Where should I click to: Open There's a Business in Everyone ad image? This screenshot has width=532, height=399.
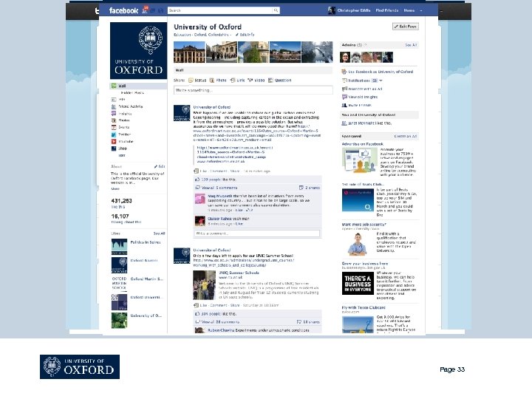[358, 283]
